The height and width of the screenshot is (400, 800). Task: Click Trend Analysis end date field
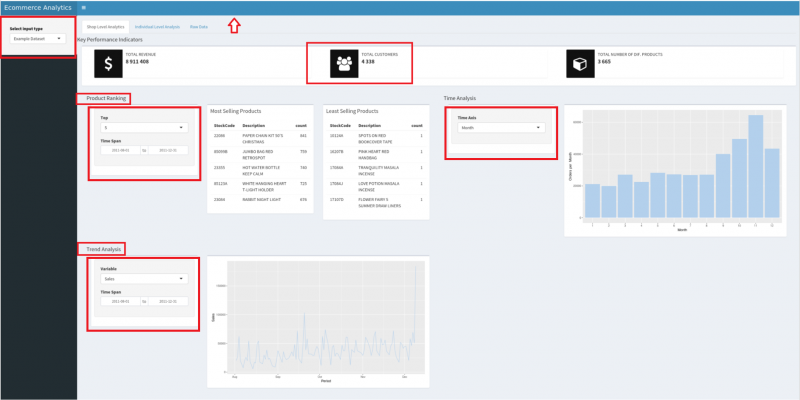point(166,301)
